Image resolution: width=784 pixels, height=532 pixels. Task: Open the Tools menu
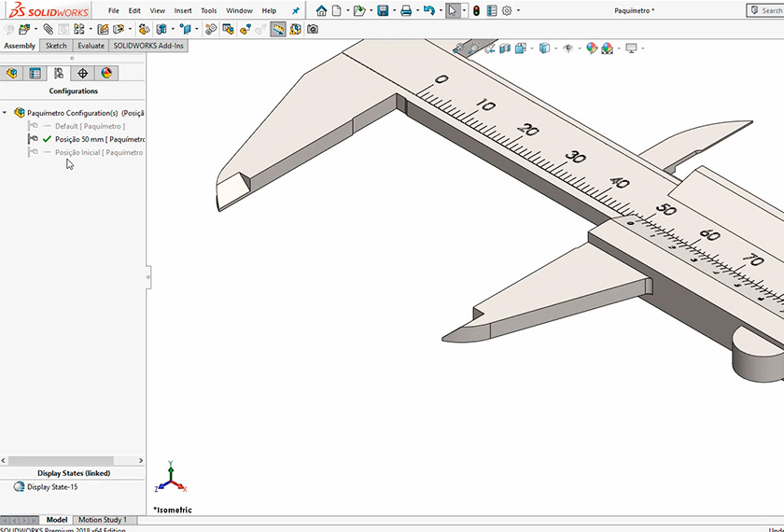(208, 10)
